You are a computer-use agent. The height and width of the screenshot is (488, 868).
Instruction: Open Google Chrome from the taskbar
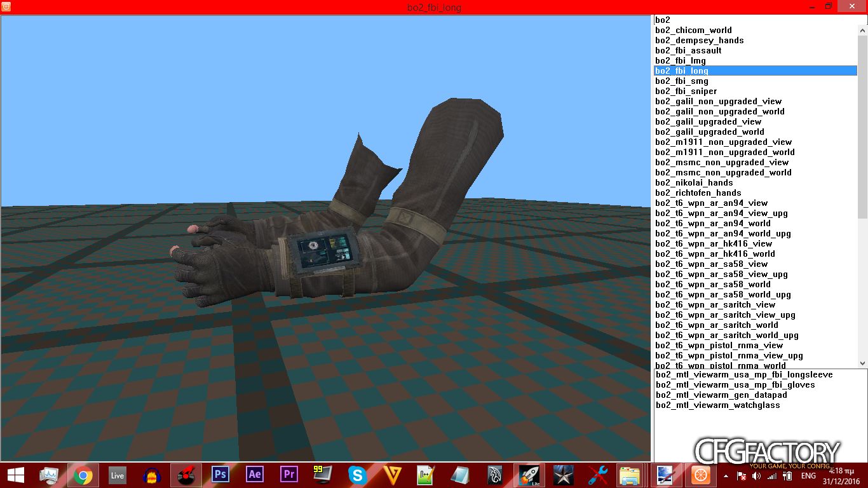(83, 475)
